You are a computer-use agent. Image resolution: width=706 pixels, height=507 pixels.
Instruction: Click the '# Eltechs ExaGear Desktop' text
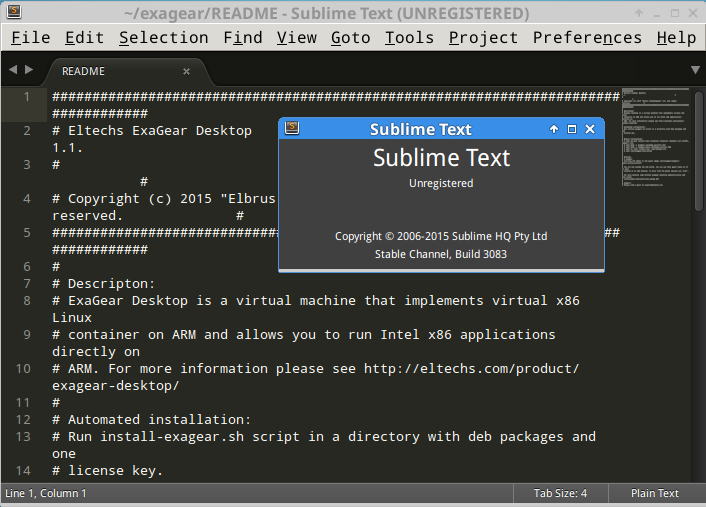(x=152, y=131)
